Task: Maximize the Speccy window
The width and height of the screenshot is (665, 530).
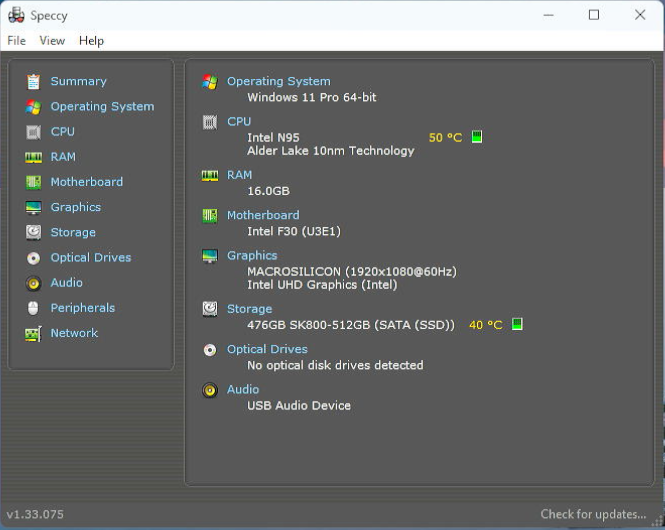Action: tap(594, 15)
